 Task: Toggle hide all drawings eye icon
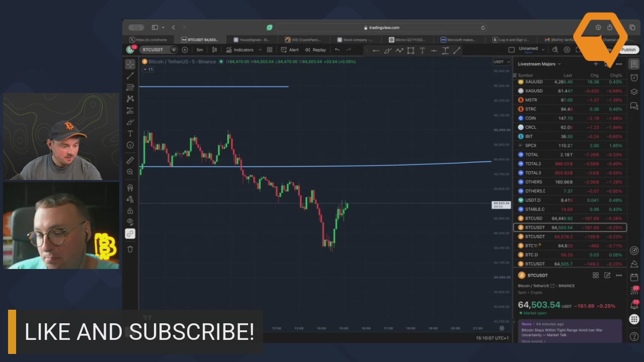tap(130, 222)
